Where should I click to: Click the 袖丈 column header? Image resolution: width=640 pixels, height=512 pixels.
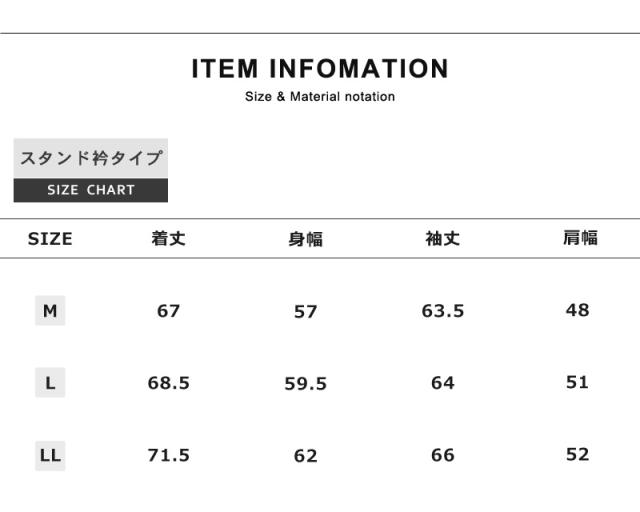(x=442, y=239)
